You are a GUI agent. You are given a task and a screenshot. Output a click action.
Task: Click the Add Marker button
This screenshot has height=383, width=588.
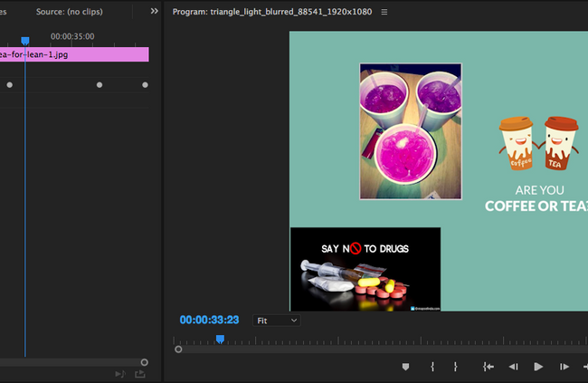[x=405, y=367]
